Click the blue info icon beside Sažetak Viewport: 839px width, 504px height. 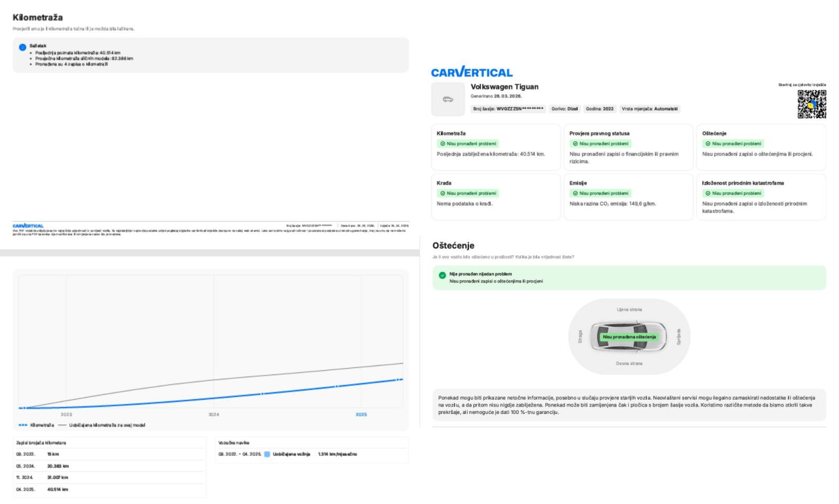point(23,47)
